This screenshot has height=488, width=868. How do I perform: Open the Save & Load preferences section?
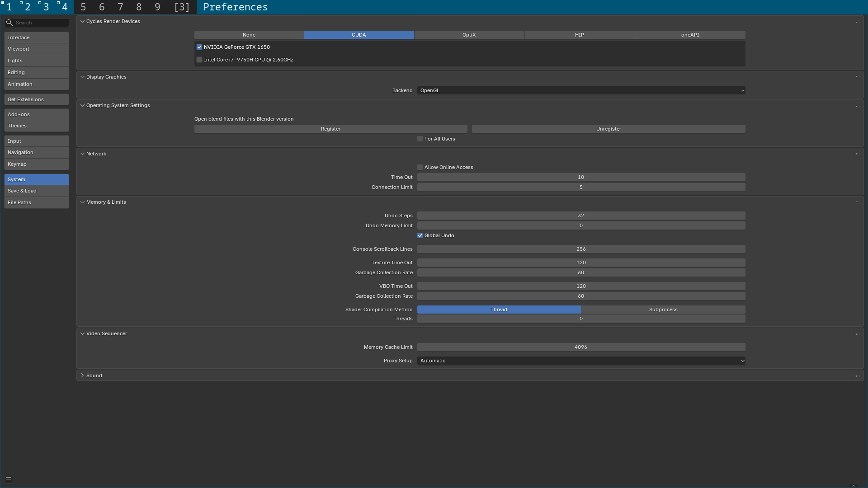pos(37,191)
